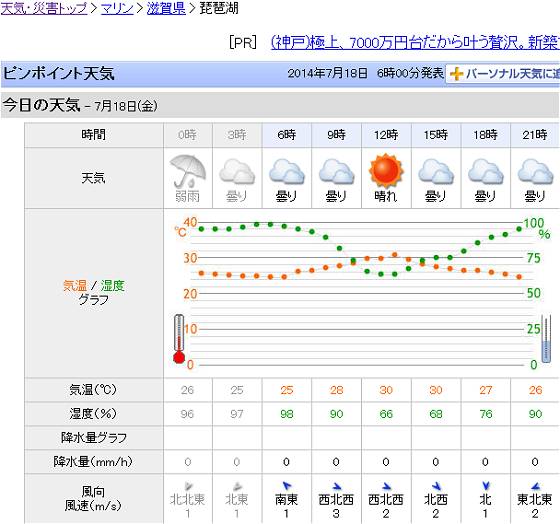Click the cloudy icon at 21時
Viewport: 560px width, 524px height.
pos(535,171)
